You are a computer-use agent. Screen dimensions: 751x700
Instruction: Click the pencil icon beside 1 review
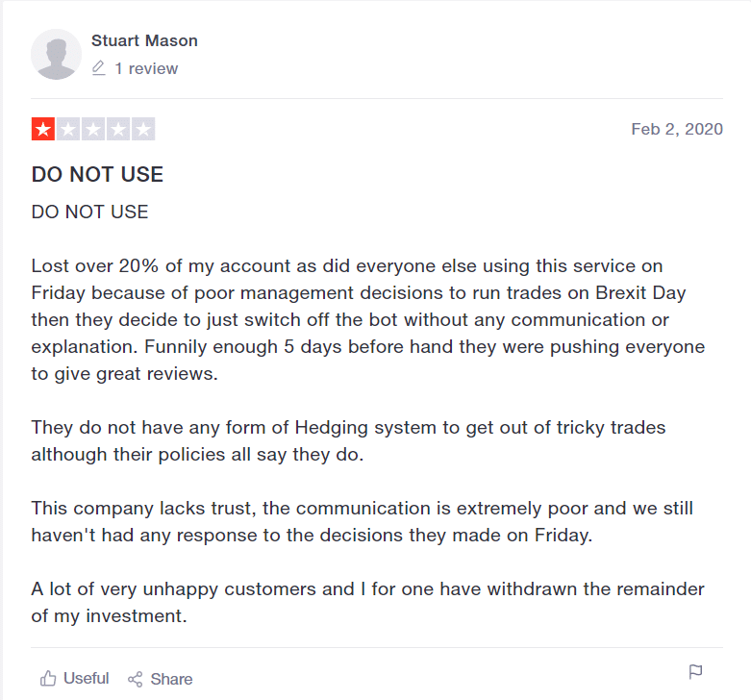click(99, 68)
